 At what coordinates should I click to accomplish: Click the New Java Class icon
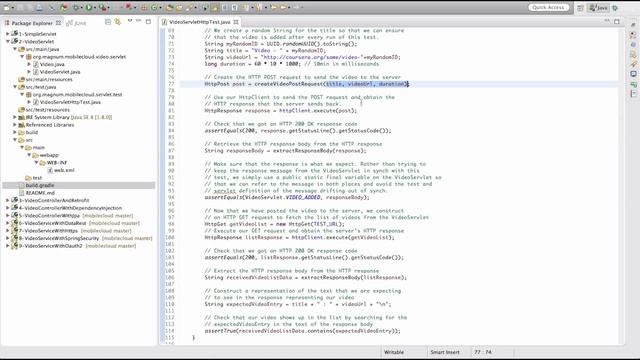[x=154, y=7]
